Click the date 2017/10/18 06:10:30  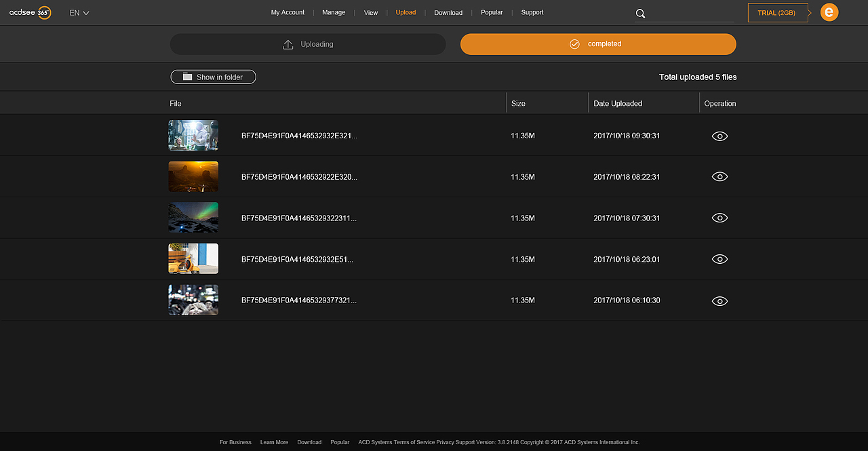tap(627, 300)
